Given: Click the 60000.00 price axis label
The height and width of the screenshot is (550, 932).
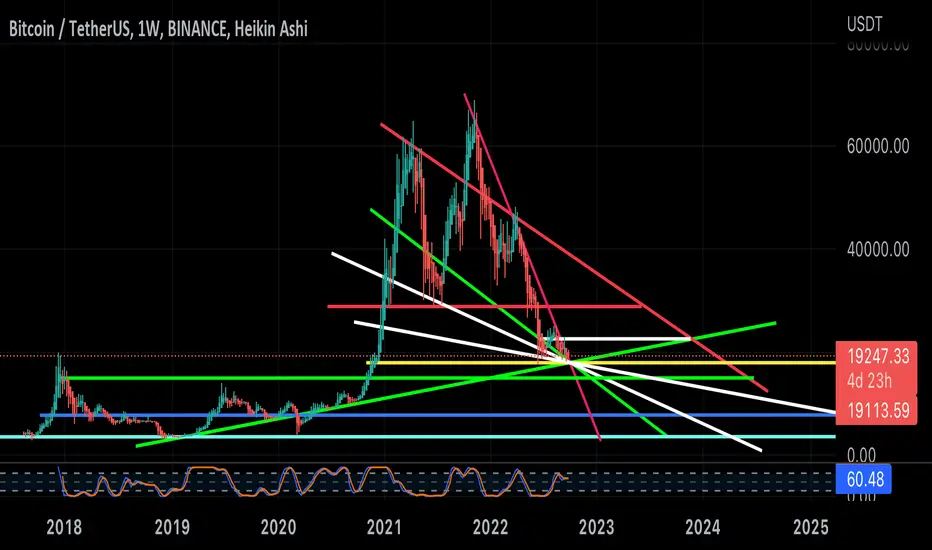Looking at the screenshot, I should point(878,146).
